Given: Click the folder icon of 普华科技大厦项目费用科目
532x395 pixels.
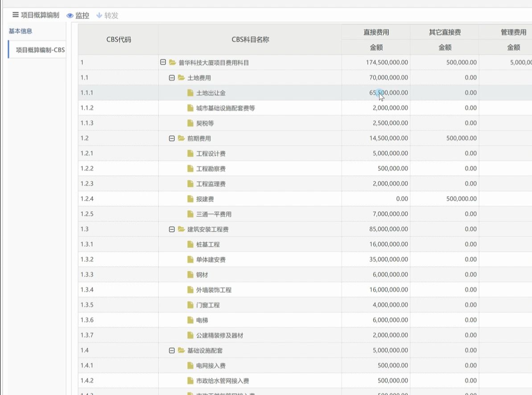Looking at the screenshot, I should 172,62.
